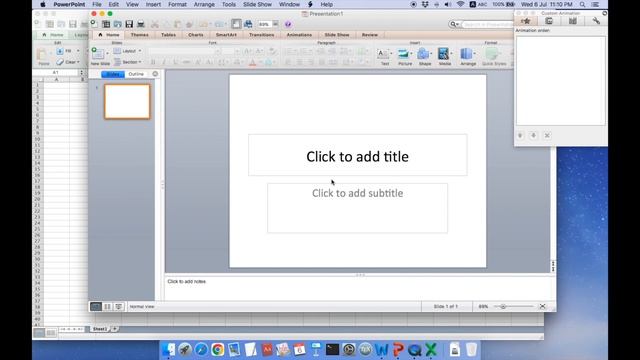The height and width of the screenshot is (360, 640).
Task: Open Chrome from the dock
Action: 218,349
